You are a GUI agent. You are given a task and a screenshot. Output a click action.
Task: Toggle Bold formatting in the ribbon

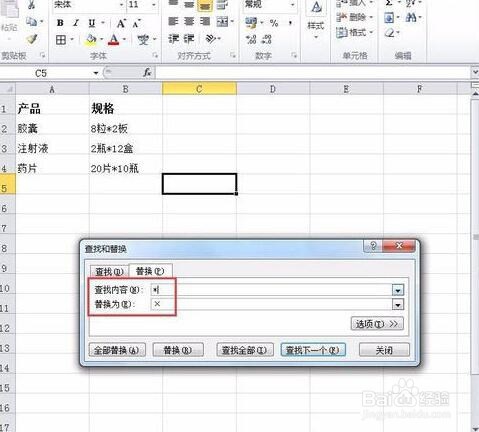tap(60, 23)
